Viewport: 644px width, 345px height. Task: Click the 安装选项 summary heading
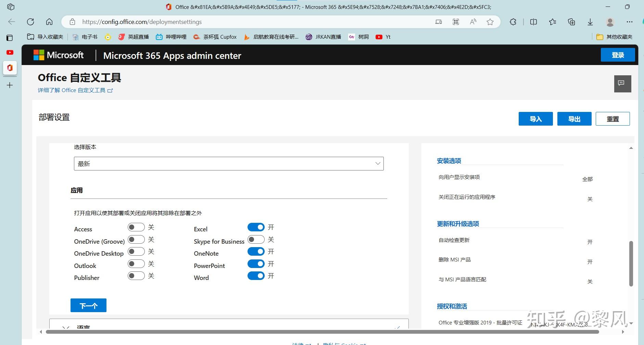pos(449,161)
